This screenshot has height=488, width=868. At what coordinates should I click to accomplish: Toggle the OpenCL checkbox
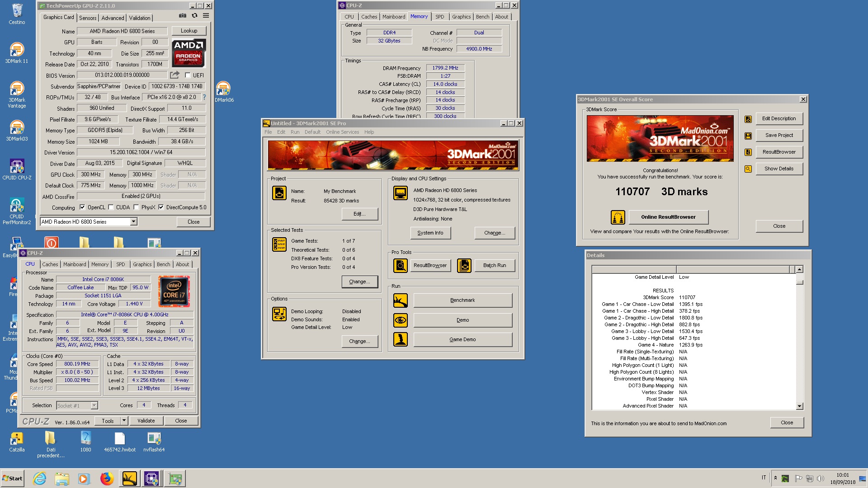[x=82, y=207]
